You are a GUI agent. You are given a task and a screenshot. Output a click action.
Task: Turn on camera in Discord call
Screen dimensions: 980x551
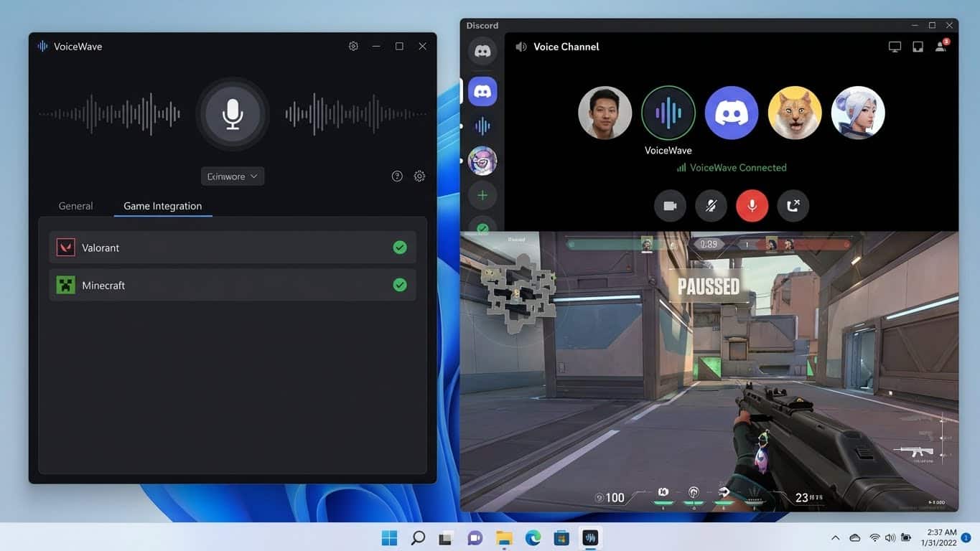point(670,206)
